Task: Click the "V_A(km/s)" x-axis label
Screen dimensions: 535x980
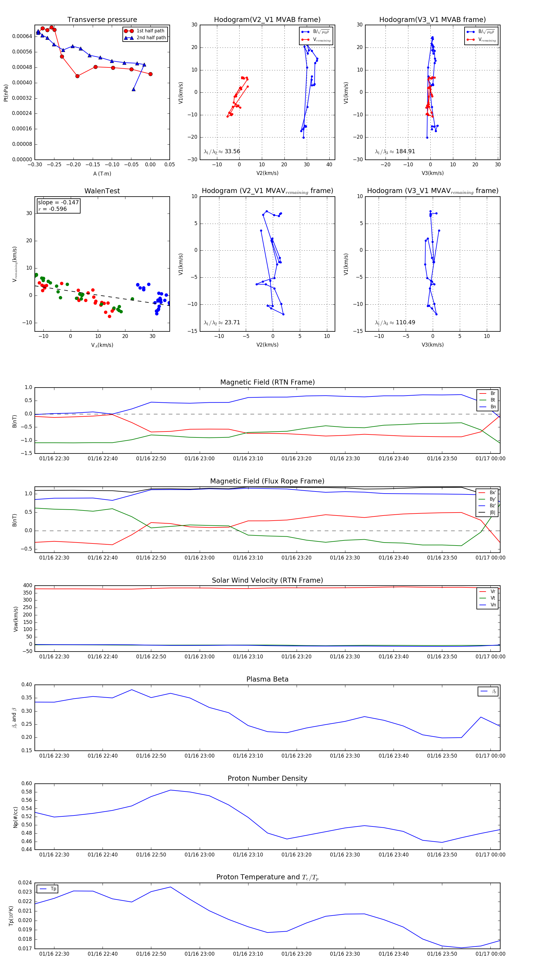Action: coord(102,345)
